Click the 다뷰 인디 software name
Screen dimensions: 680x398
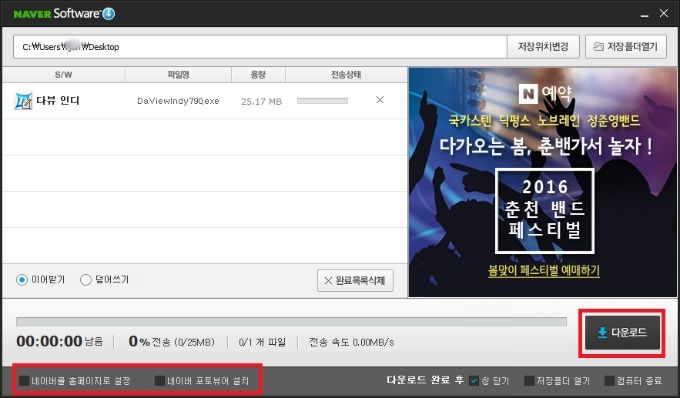click(x=58, y=101)
